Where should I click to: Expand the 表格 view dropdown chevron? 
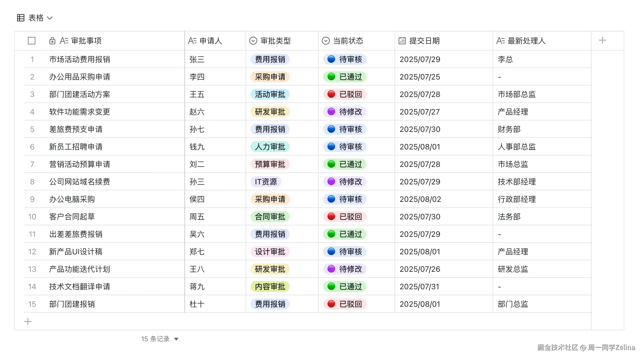pyautogui.click(x=50, y=18)
